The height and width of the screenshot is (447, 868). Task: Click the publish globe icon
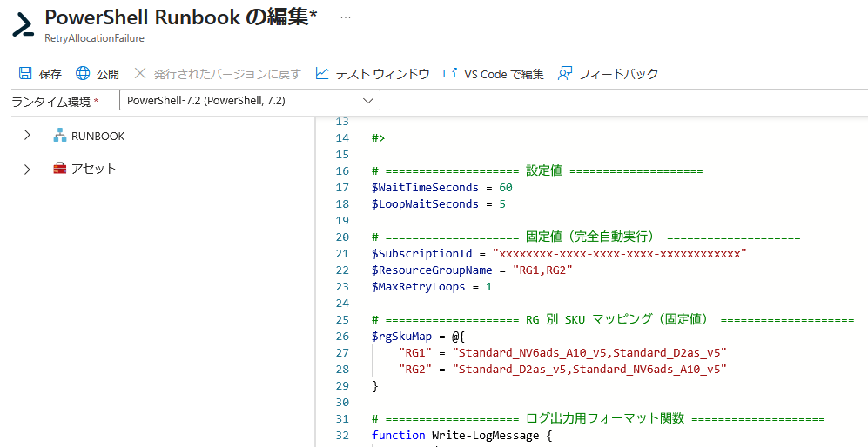(83, 74)
